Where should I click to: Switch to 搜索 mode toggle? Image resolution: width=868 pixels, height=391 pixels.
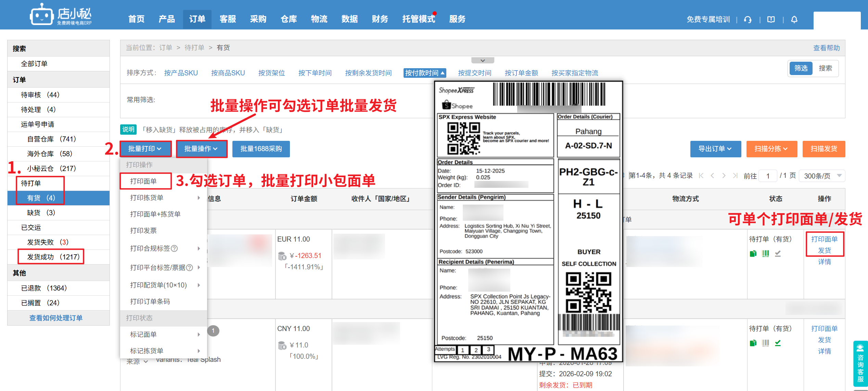click(x=825, y=68)
